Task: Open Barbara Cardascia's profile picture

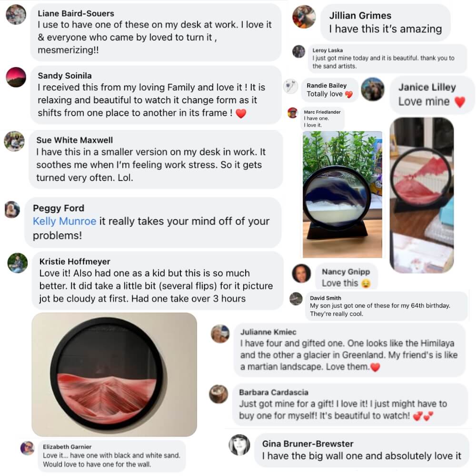Action: [218, 394]
